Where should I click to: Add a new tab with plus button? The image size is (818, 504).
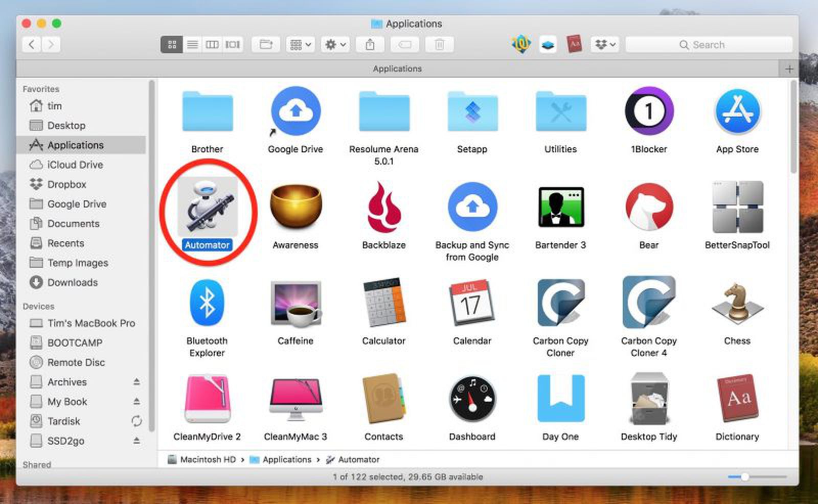click(x=789, y=68)
